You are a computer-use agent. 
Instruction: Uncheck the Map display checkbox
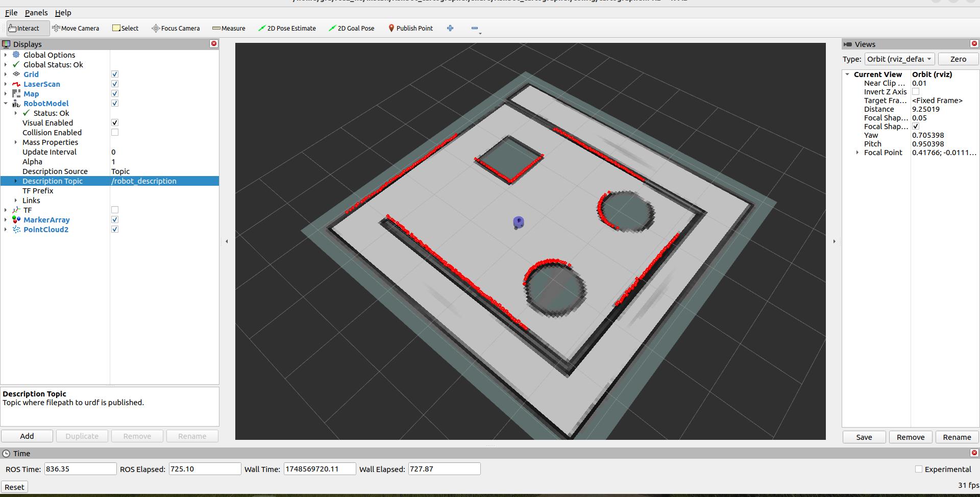[x=115, y=93]
